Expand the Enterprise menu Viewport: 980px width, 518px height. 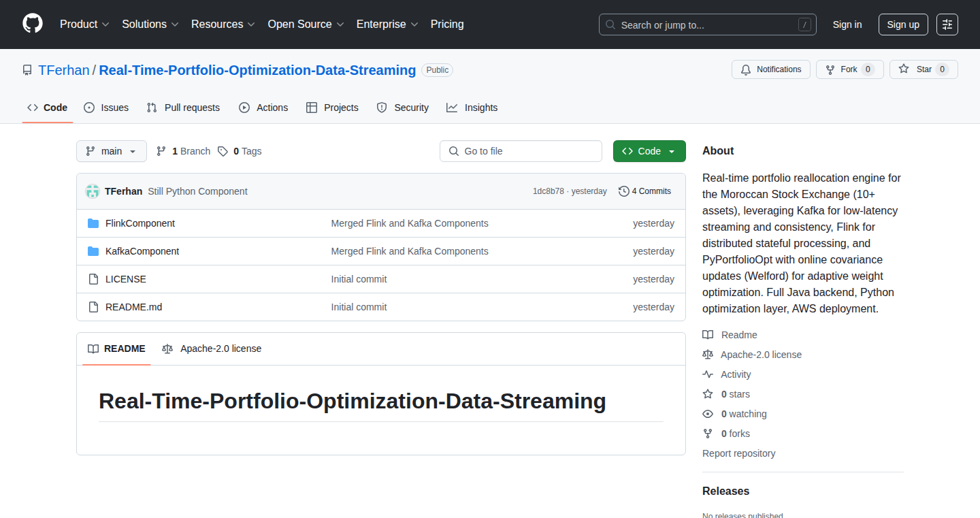tap(387, 24)
